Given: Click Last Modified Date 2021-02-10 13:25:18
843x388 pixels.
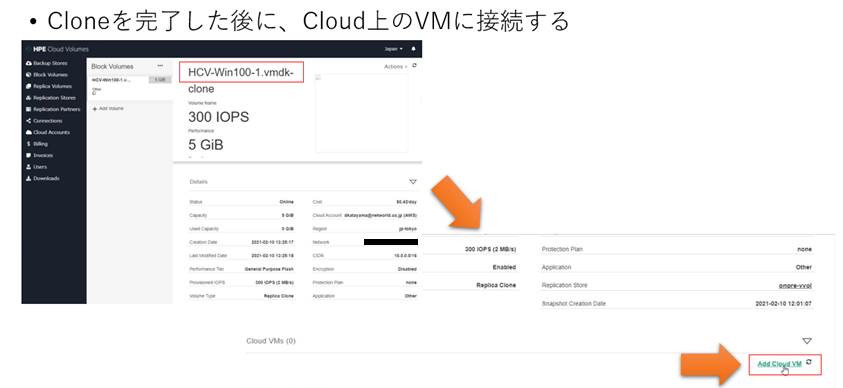Looking at the screenshot, I should pyautogui.click(x=273, y=256).
